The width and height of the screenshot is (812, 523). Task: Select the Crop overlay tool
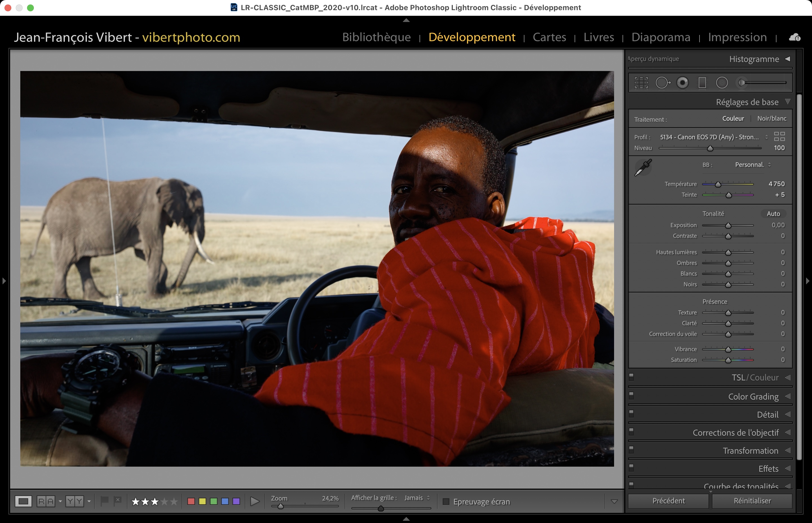(x=641, y=83)
